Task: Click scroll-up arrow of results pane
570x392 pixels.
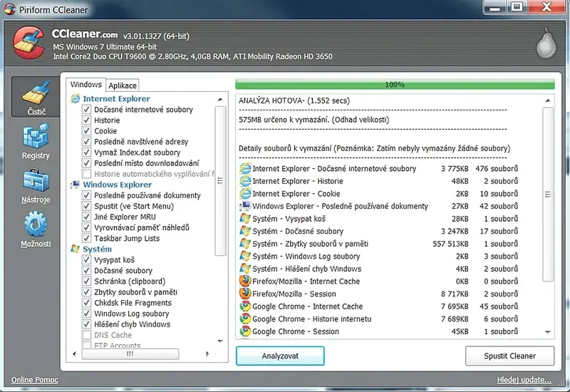Action: 548,100
